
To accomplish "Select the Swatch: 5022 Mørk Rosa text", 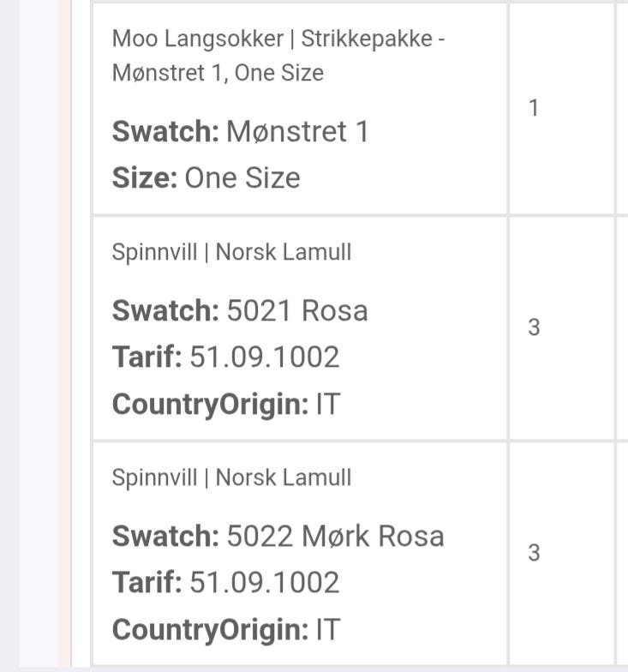I will tap(278, 537).
